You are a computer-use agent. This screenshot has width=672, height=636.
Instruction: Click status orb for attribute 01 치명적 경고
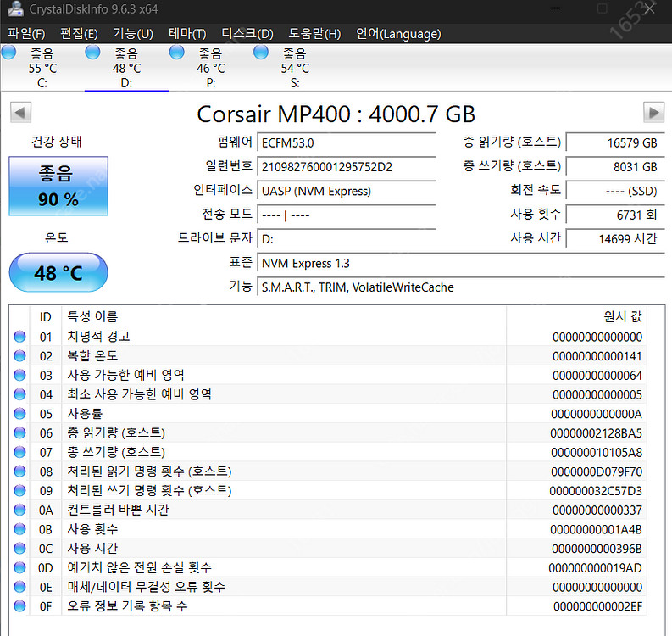pos(19,336)
